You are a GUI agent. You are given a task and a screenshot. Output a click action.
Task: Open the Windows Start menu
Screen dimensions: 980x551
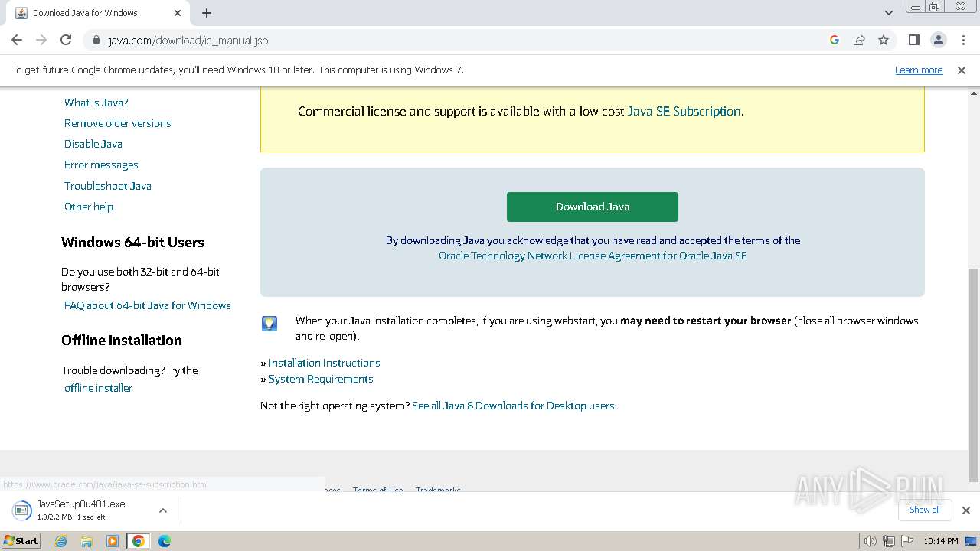pyautogui.click(x=21, y=540)
